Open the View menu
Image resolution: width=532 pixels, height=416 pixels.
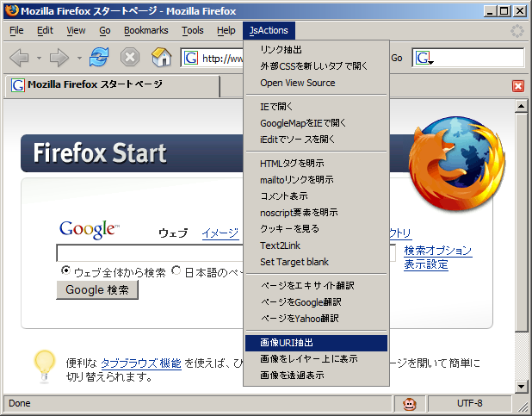point(76,30)
